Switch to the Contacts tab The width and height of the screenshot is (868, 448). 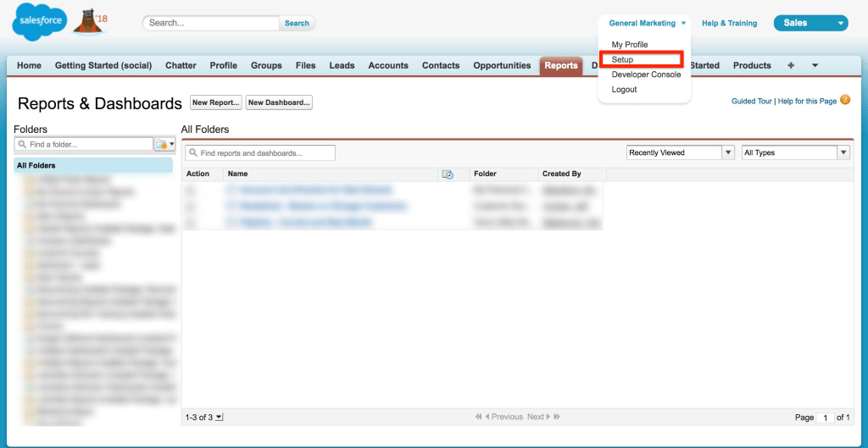pyautogui.click(x=441, y=65)
